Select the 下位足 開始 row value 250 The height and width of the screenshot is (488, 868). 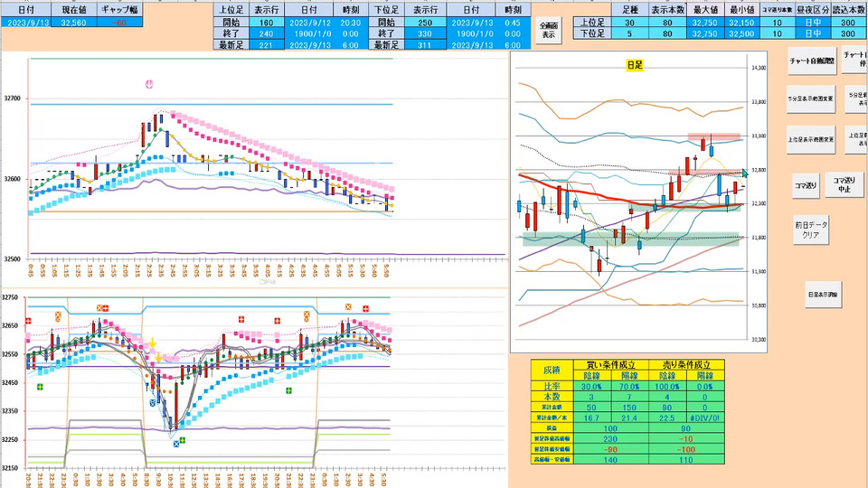425,23
